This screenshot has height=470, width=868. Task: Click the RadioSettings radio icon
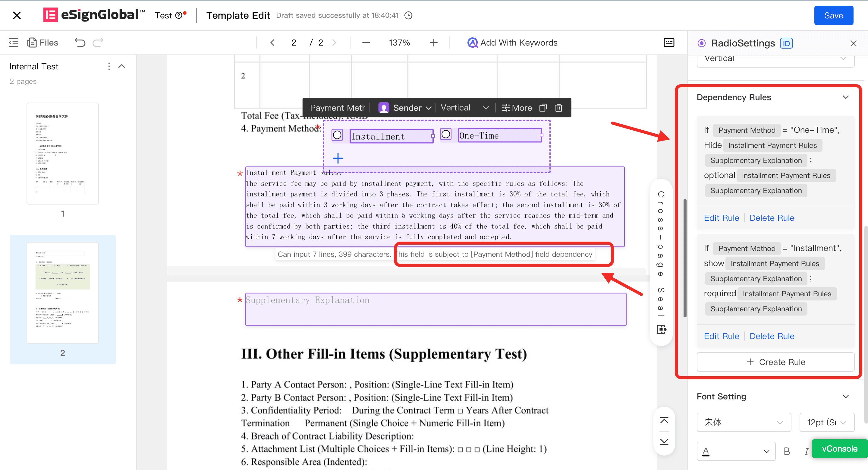[x=702, y=43]
